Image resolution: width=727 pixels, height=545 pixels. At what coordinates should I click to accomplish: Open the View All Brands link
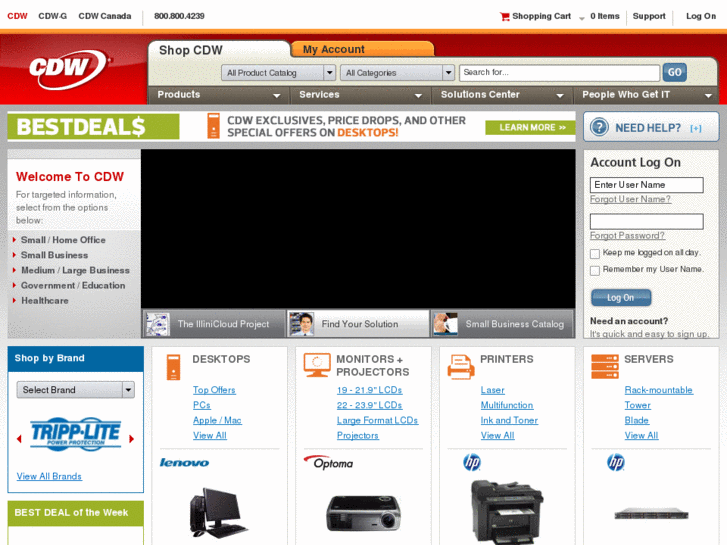pos(49,476)
